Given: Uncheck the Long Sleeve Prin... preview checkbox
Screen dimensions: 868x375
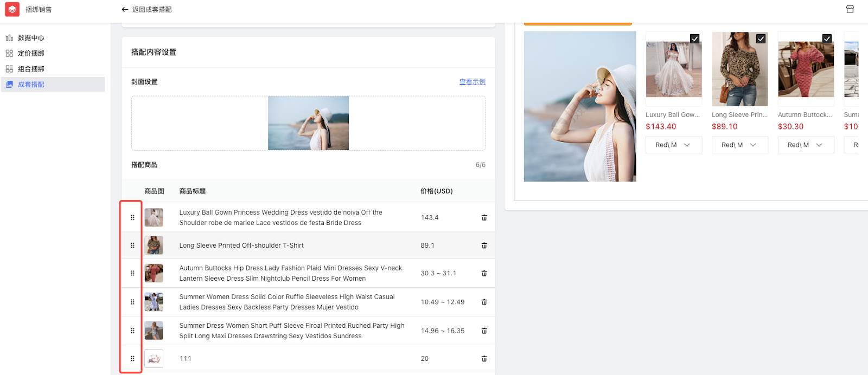Looking at the screenshot, I should pyautogui.click(x=761, y=38).
